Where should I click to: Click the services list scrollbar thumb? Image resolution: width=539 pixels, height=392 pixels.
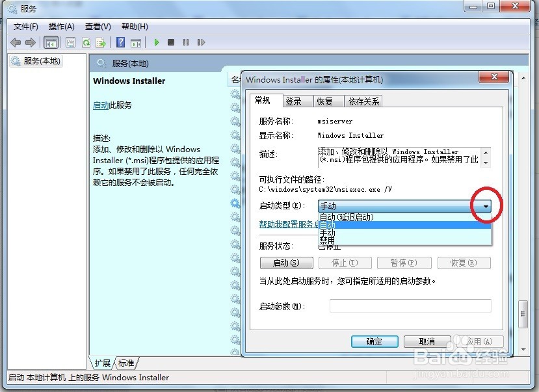(x=523, y=314)
